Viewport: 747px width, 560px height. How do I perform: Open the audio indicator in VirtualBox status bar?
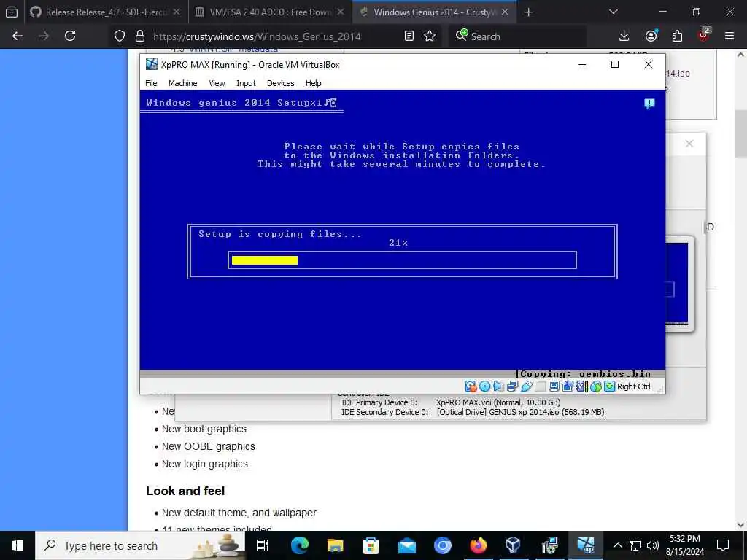pos(498,386)
